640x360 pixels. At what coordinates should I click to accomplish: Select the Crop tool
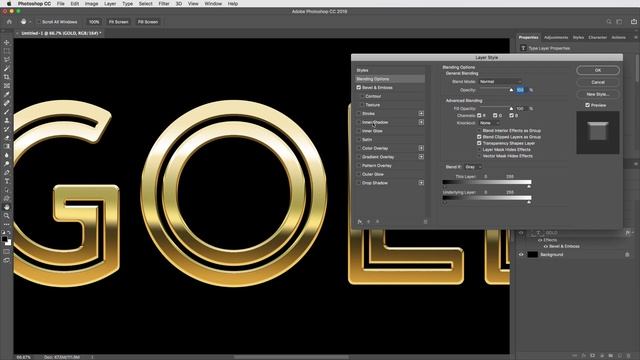click(x=7, y=77)
